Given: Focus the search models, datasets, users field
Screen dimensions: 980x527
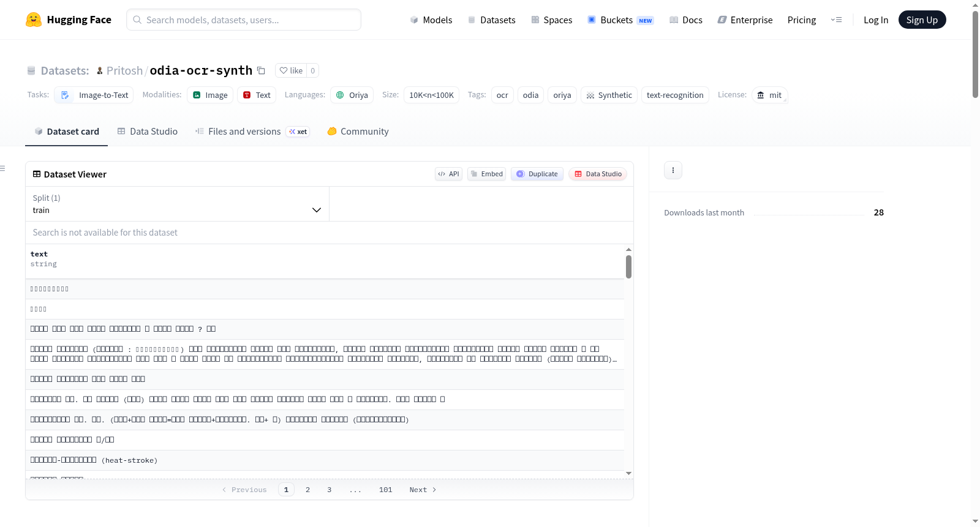Looking at the screenshot, I should 244,20.
